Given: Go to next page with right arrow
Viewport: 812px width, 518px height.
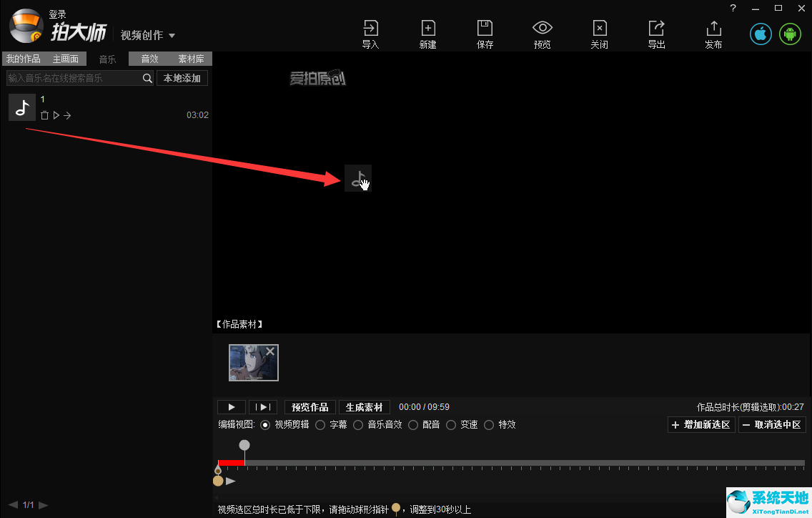Looking at the screenshot, I should click(43, 504).
